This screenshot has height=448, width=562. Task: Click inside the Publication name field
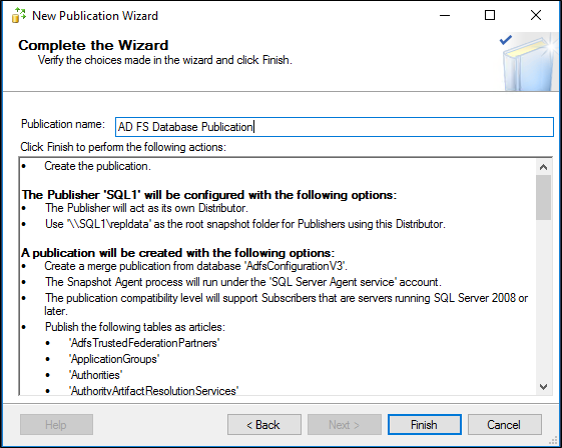(334, 127)
